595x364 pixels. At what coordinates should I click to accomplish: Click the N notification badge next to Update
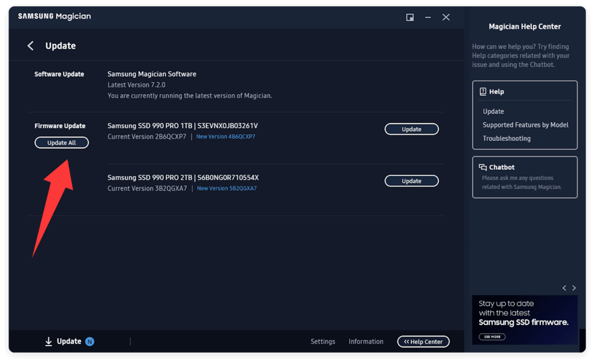(89, 341)
